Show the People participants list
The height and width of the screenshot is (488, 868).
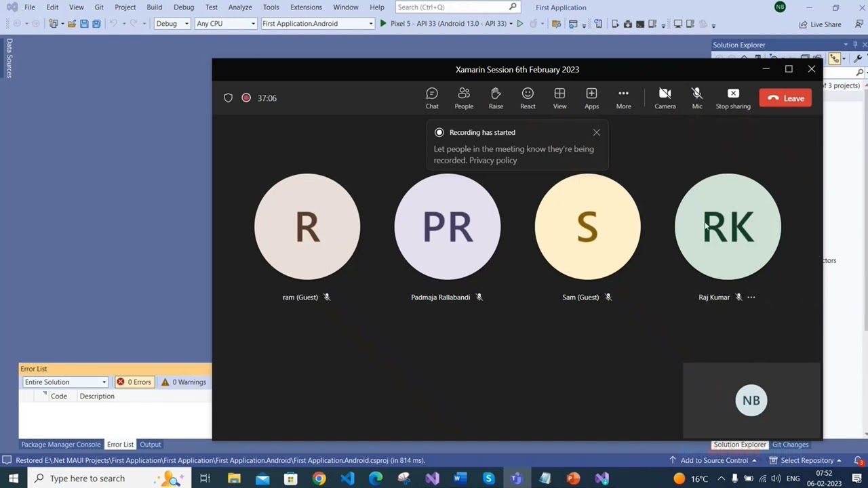[x=464, y=98]
